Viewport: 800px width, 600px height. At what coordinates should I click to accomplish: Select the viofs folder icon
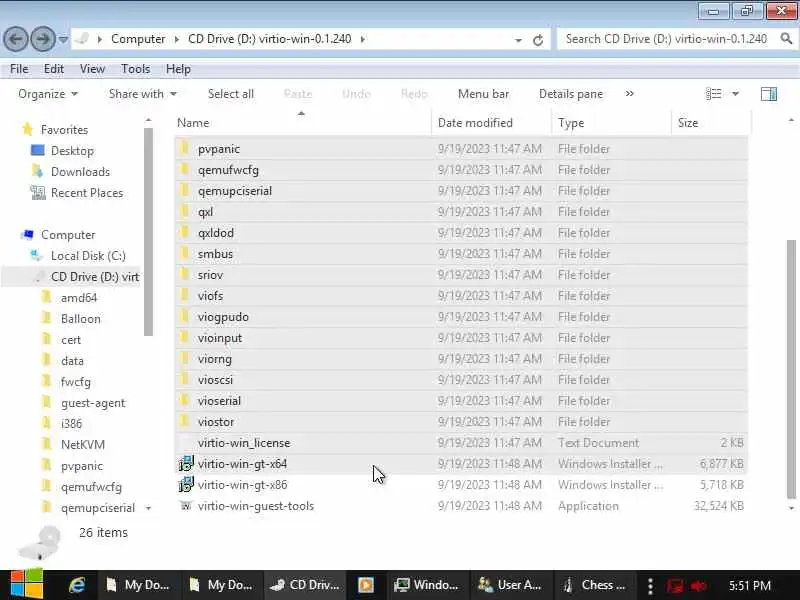click(185, 295)
